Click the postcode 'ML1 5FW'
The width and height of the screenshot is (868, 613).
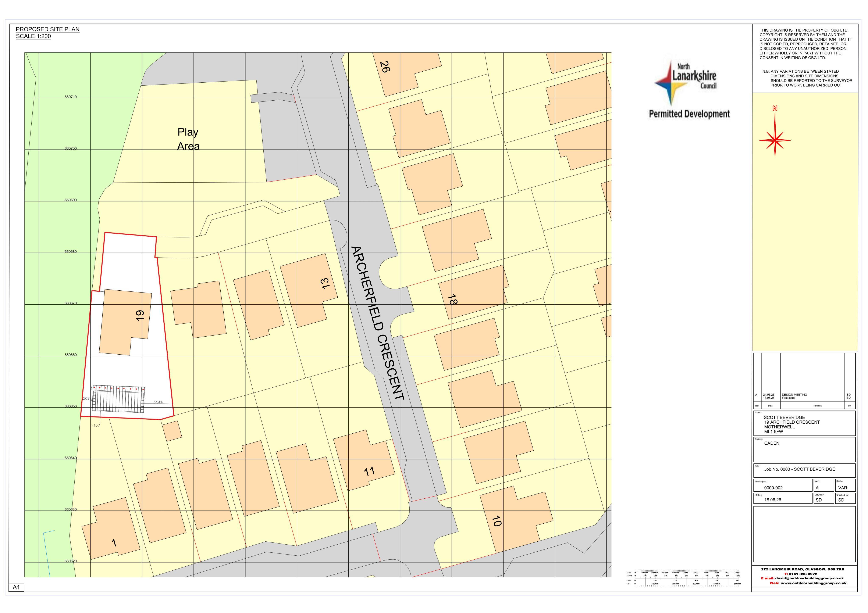pyautogui.click(x=773, y=432)
